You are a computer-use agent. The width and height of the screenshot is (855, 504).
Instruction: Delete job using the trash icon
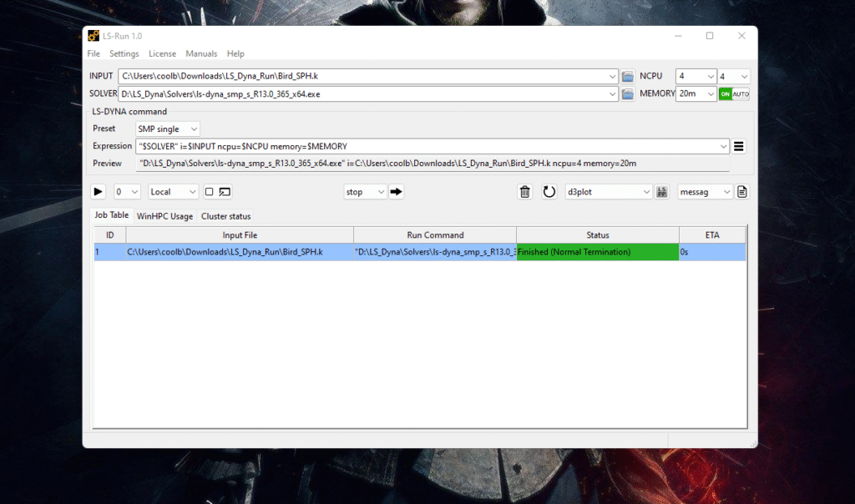click(x=524, y=192)
